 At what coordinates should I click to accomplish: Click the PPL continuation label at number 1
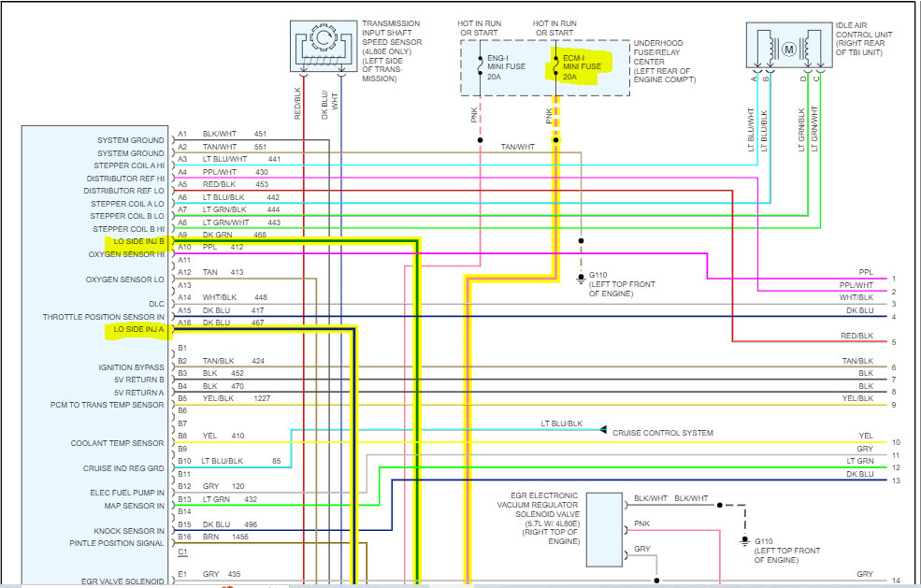point(866,273)
